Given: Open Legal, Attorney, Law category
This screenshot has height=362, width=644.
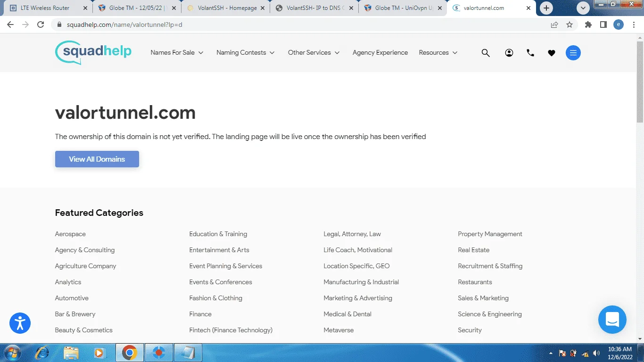Looking at the screenshot, I should [x=352, y=234].
